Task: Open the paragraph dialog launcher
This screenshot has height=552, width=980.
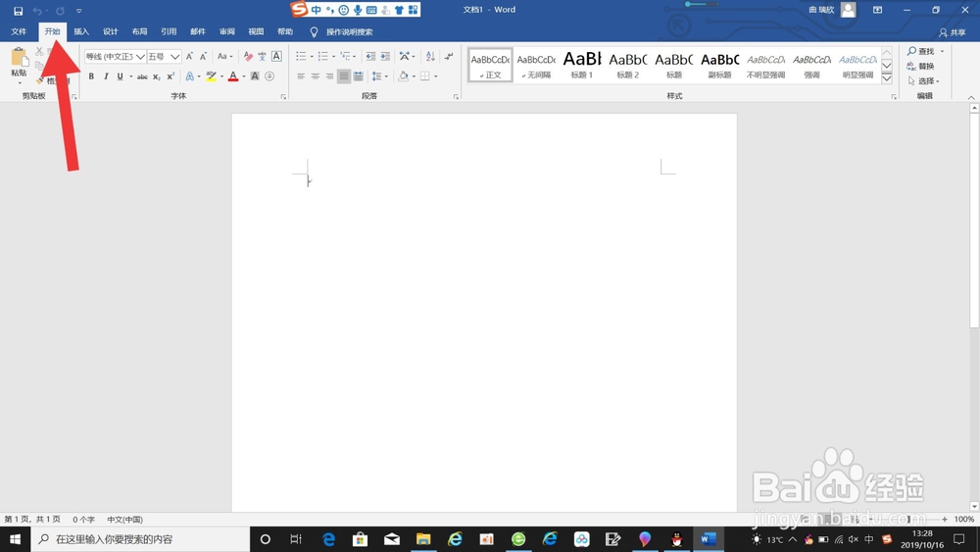Action: pos(457,97)
